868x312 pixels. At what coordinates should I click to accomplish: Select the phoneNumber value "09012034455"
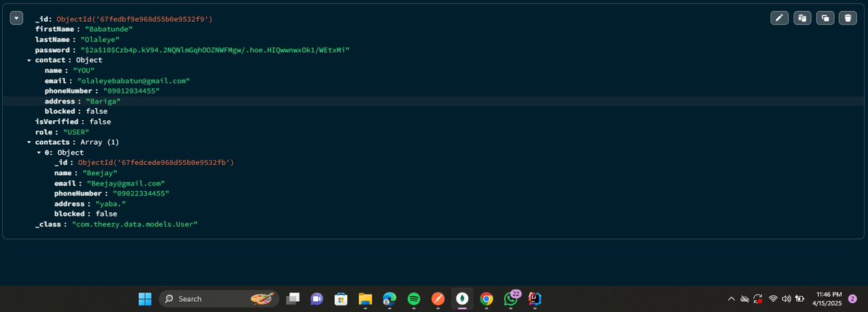[x=133, y=90]
